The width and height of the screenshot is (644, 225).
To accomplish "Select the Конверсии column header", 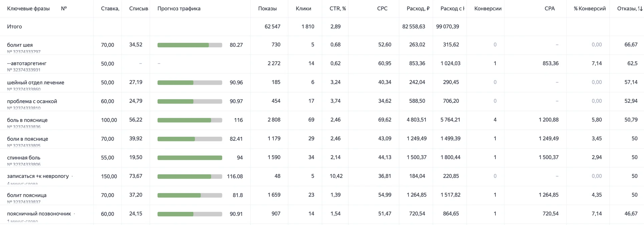I will click(488, 9).
